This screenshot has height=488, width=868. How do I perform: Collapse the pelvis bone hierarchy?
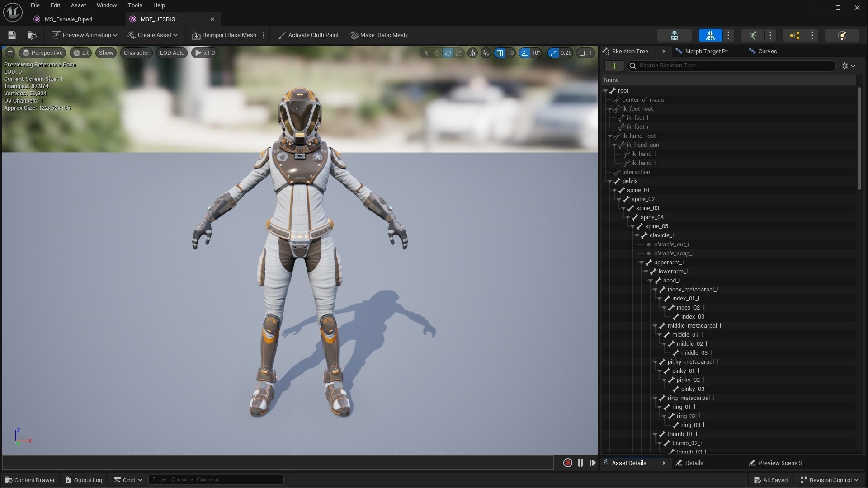tap(609, 181)
